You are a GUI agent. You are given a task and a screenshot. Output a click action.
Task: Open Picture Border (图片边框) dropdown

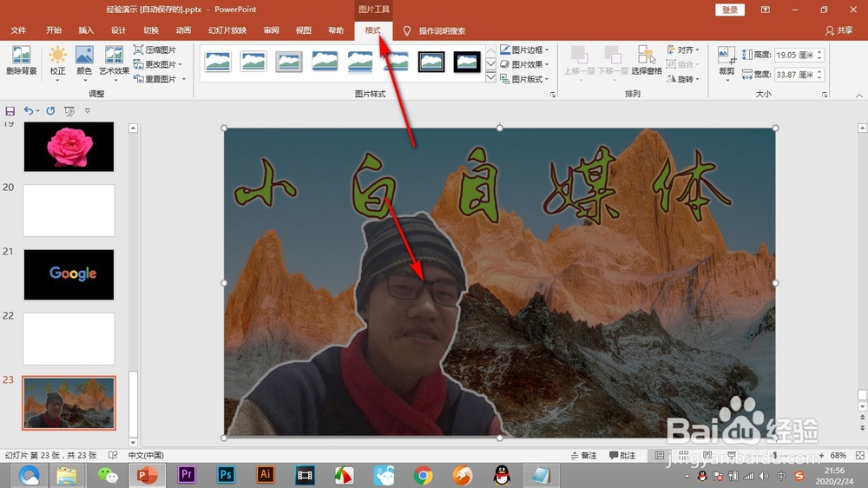click(524, 49)
